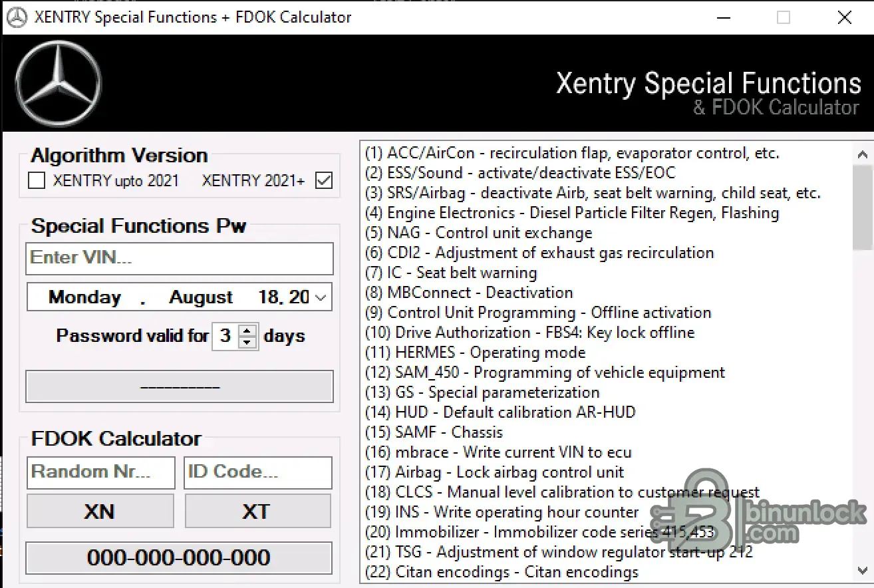Select (2) ESS/Sound activate/deactivate entry
Screen dimensions: 874x588
tap(520, 173)
